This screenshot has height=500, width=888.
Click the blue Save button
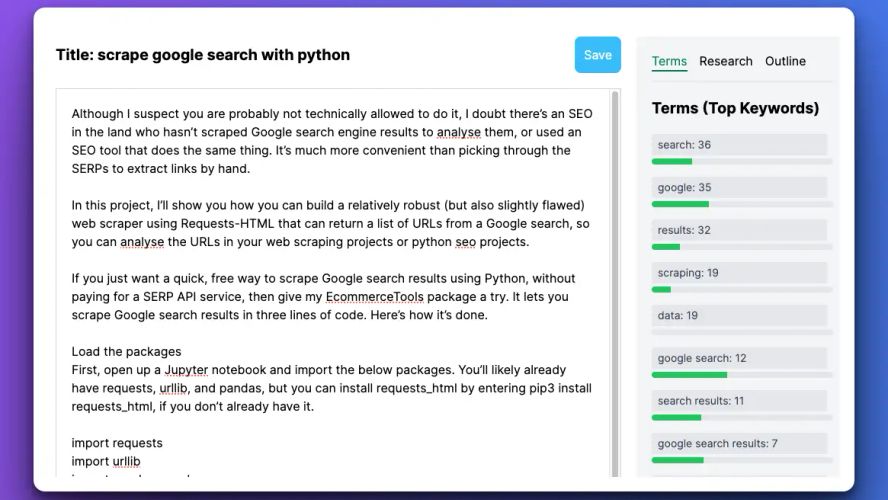(x=597, y=55)
